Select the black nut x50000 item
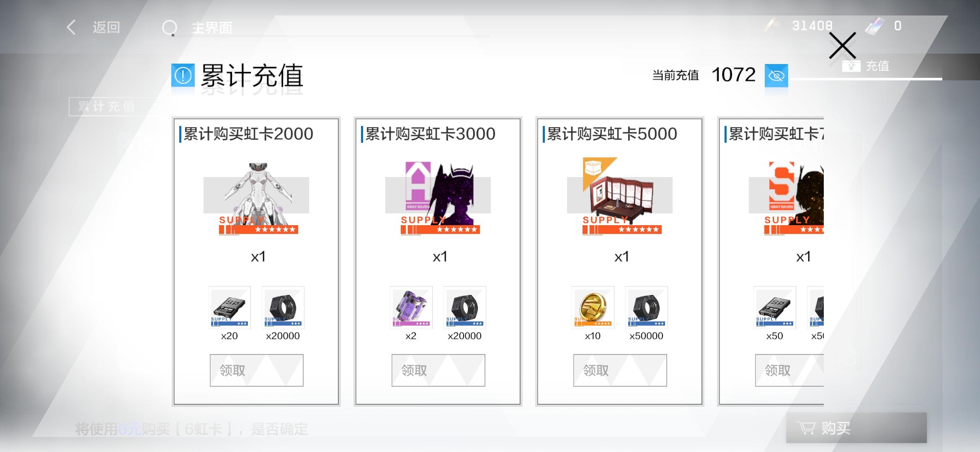 click(647, 308)
